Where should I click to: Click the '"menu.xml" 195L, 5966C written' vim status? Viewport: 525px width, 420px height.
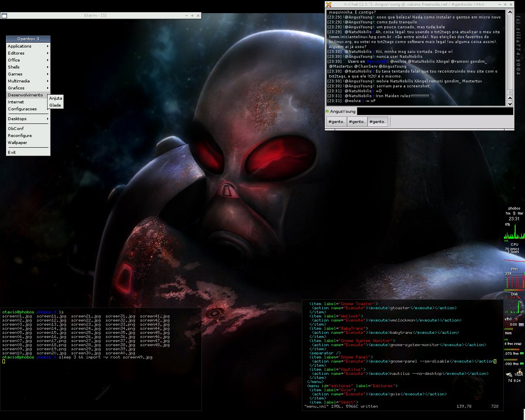click(341, 406)
